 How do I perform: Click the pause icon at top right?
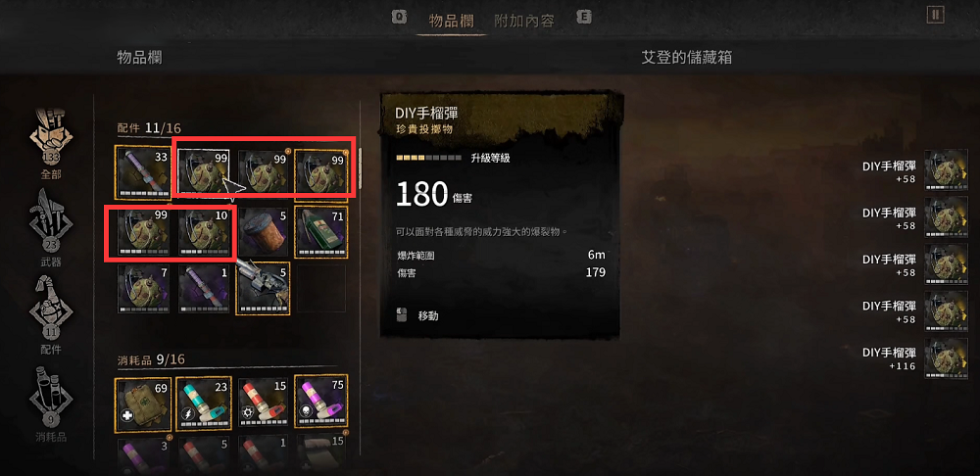(935, 15)
